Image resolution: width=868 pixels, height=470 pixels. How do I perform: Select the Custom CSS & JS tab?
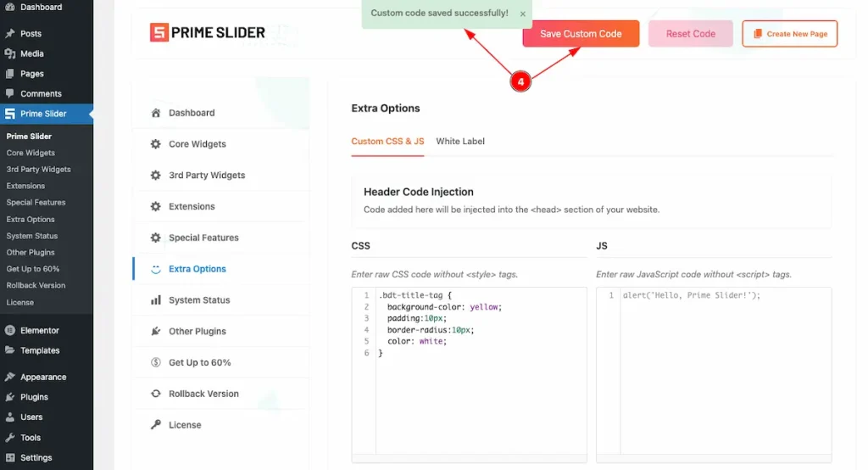pyautogui.click(x=387, y=142)
